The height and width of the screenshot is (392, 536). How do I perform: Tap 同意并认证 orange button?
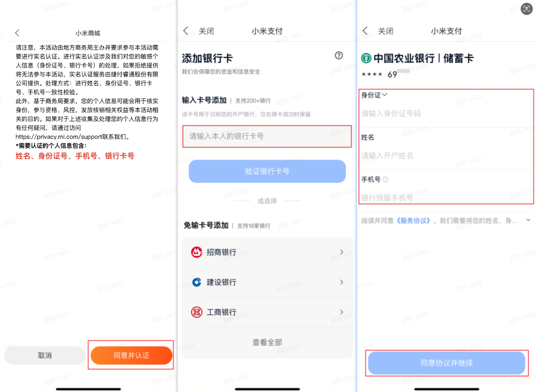pos(131,355)
